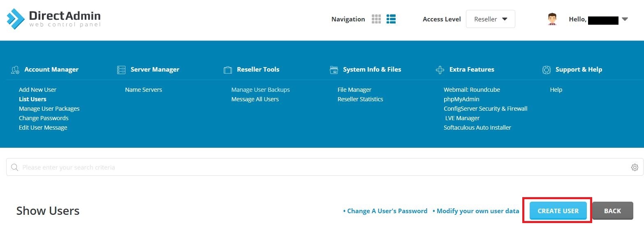Viewport: 644px width, 235px height.
Task: Open Edit User Message
Action: (43, 128)
